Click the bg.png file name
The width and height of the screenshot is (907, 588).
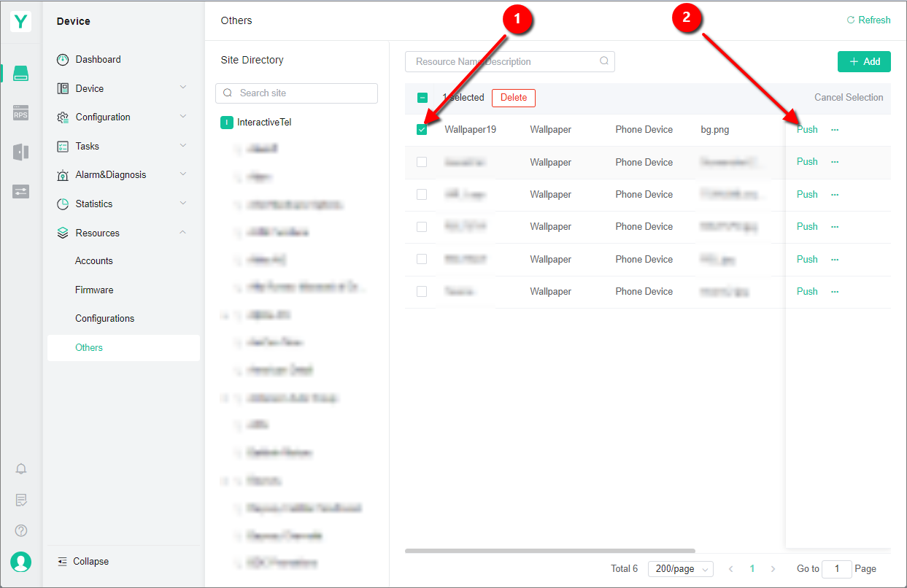(x=715, y=130)
